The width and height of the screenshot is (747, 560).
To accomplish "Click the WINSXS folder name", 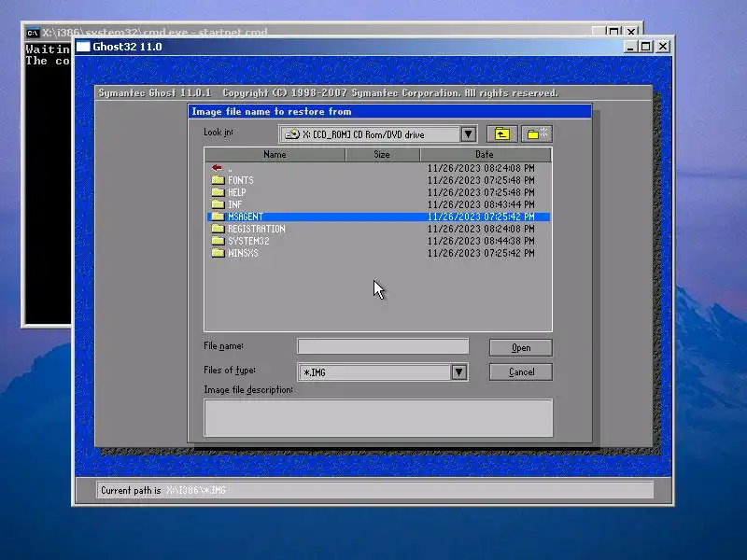I will tap(243, 253).
